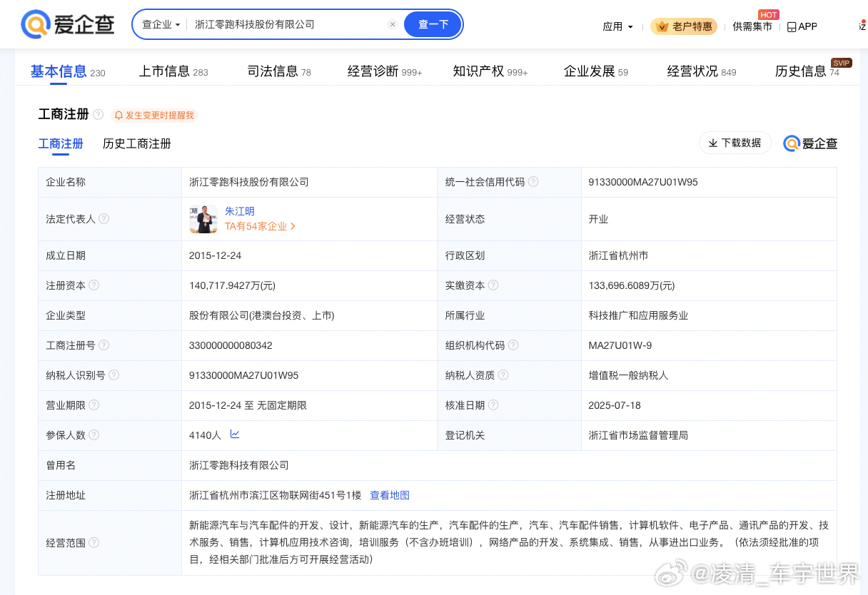
Task: Select the 历史工商注册 sub-tab
Action: pyautogui.click(x=137, y=143)
